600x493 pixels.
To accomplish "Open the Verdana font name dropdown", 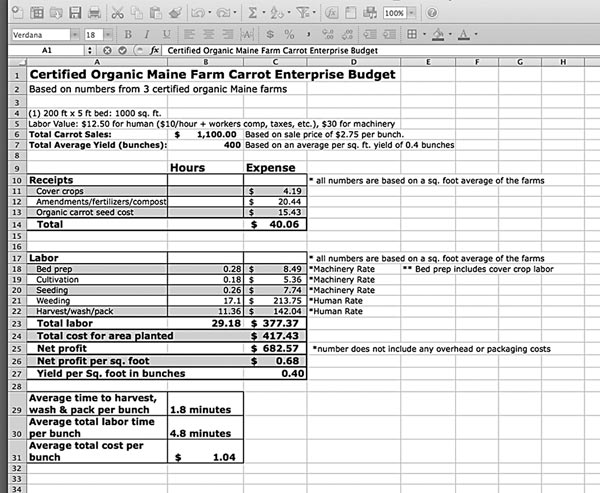I will pos(75,35).
